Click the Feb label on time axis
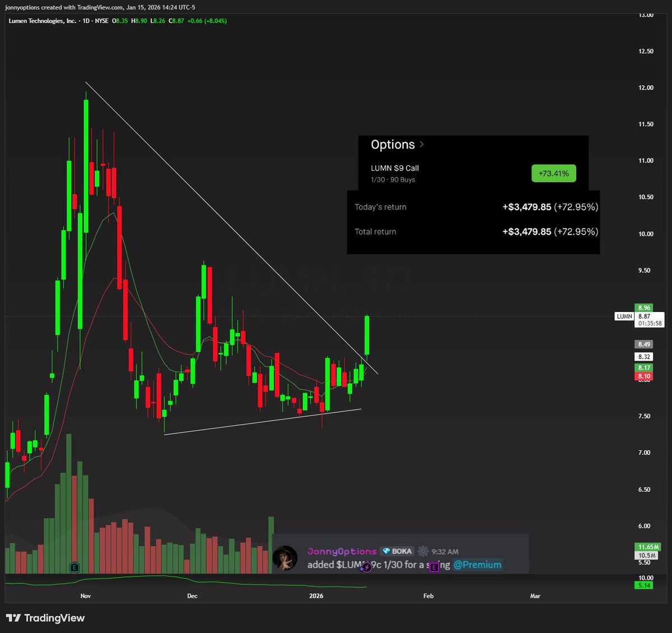Screen dimensions: 672x633 click(x=428, y=596)
